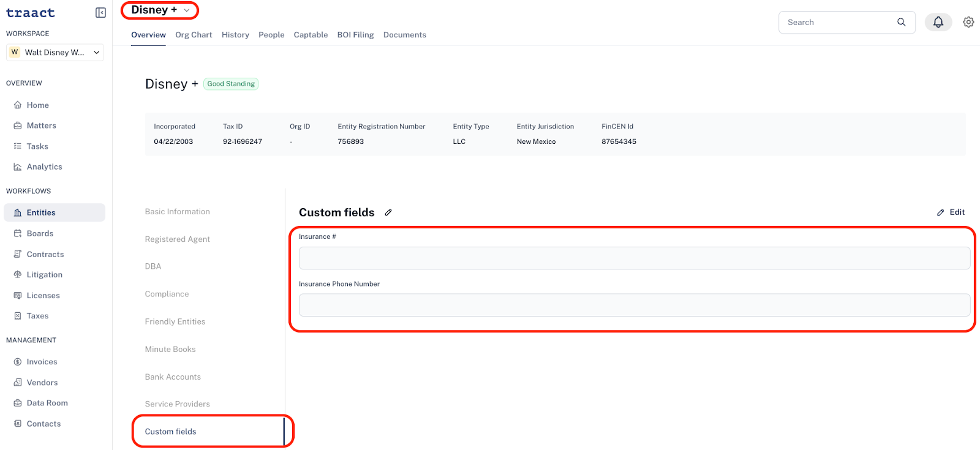Click Entity Type value LLC
Viewport: 980px width, 450px height.
point(459,141)
